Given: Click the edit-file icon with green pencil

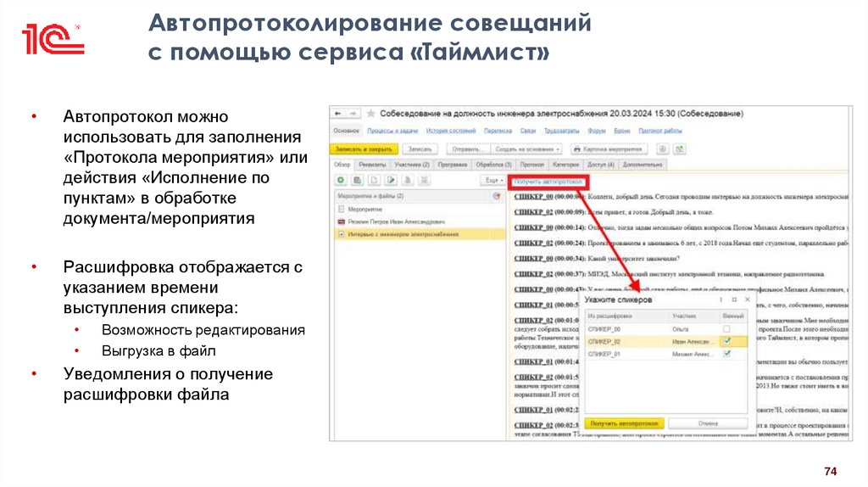Looking at the screenshot, I should tap(391, 180).
